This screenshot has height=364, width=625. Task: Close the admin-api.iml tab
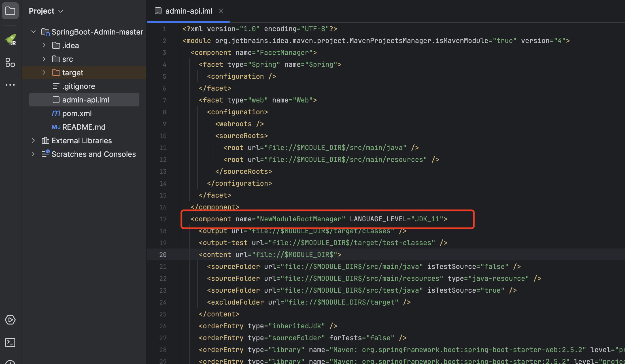point(221,11)
